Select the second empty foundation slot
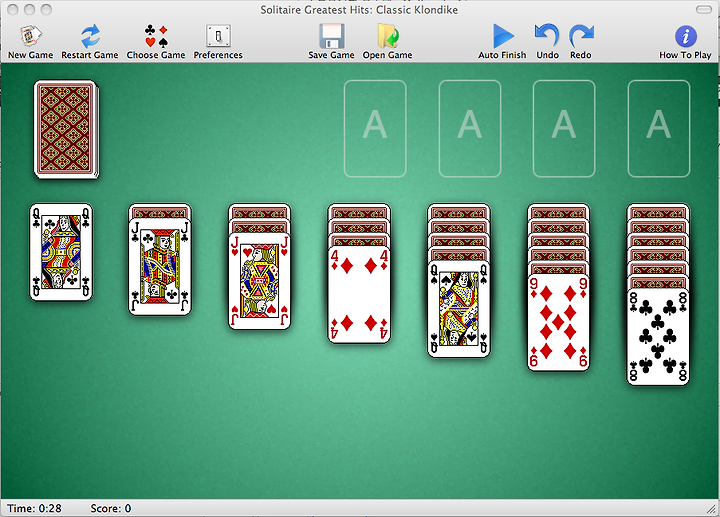720x517 pixels. click(x=470, y=129)
